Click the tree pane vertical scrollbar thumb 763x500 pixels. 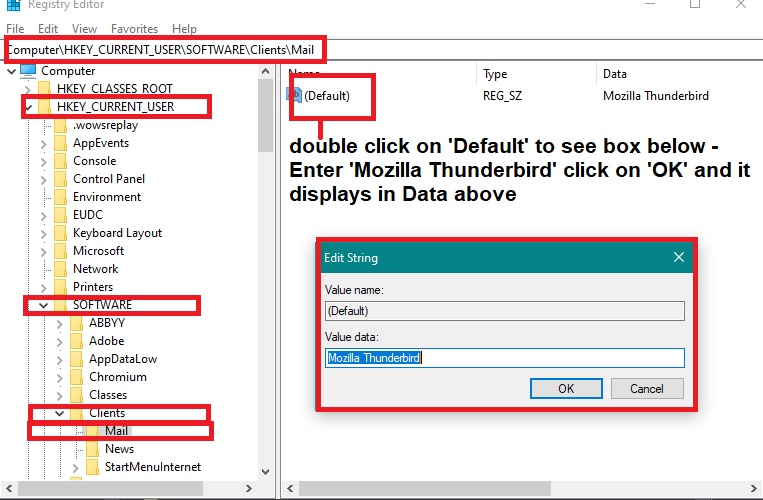[x=265, y=116]
